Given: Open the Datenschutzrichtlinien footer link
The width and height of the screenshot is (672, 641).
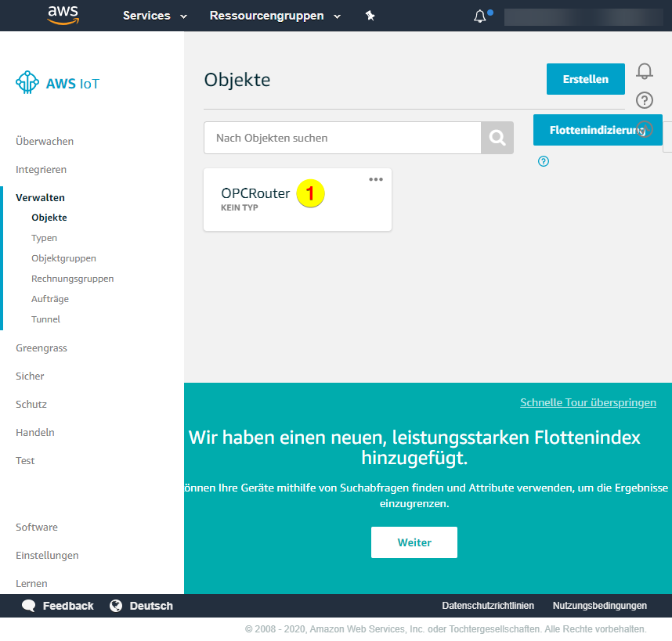Looking at the screenshot, I should point(488,606).
